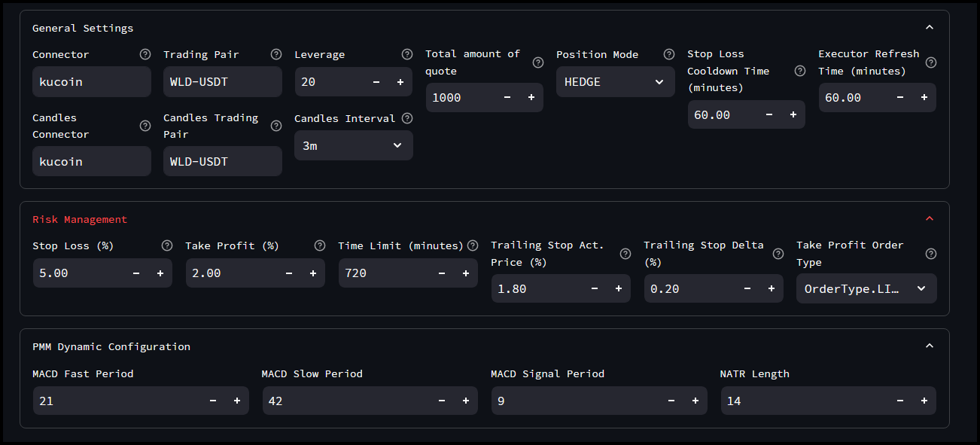
Task: Collapse the Risk Management section
Action: coord(930,218)
